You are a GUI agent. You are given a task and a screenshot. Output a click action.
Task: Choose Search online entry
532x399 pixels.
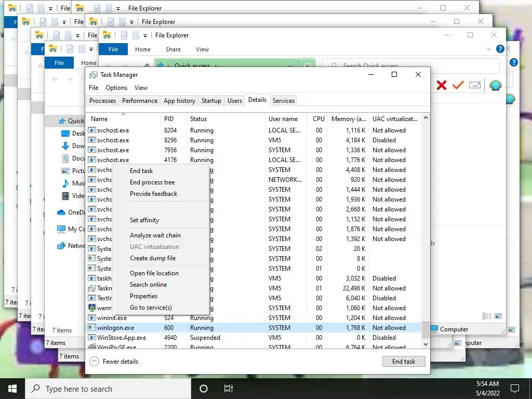(x=148, y=285)
